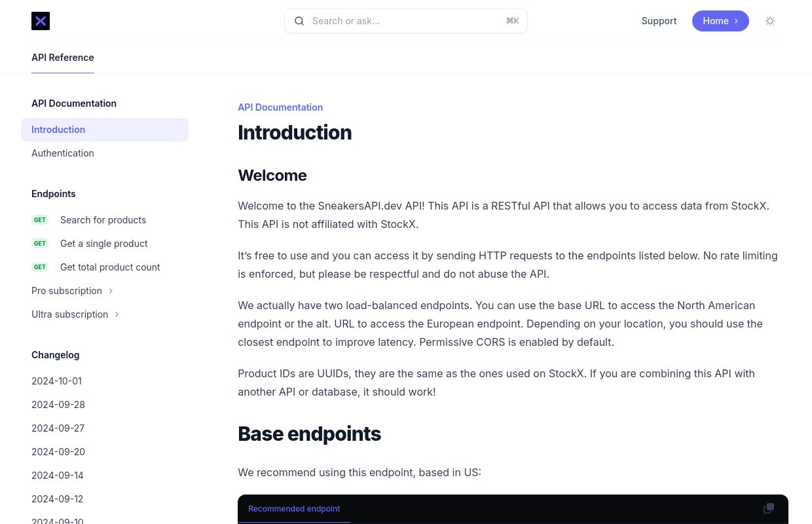Click the search magnifier icon
The width and height of the screenshot is (812, 524).
[299, 21]
